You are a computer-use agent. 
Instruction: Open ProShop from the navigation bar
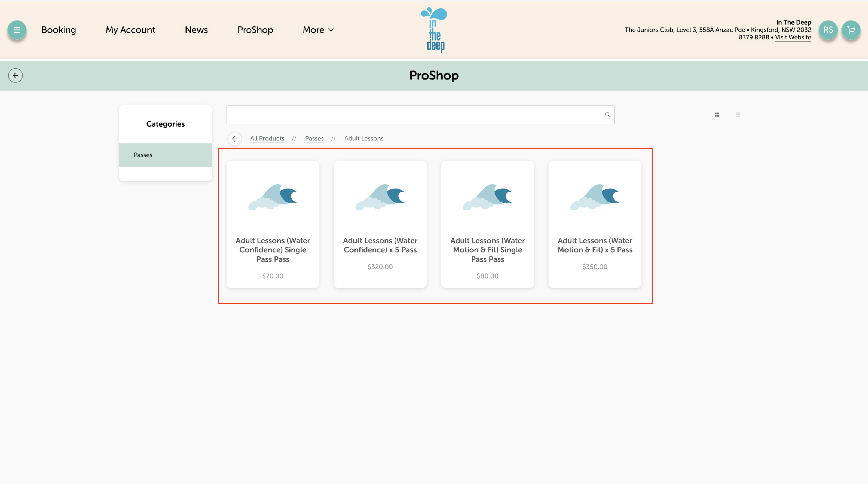coord(255,30)
